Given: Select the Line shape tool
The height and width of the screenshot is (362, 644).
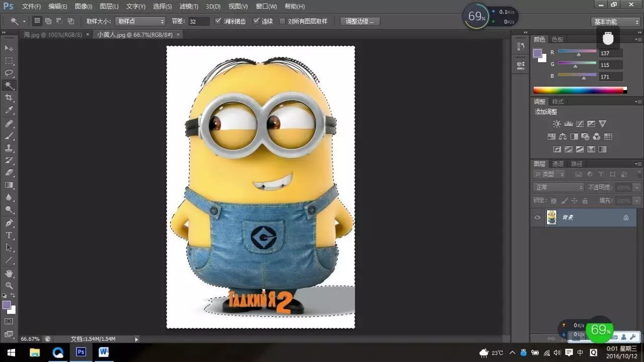Looking at the screenshot, I should coord(9,260).
